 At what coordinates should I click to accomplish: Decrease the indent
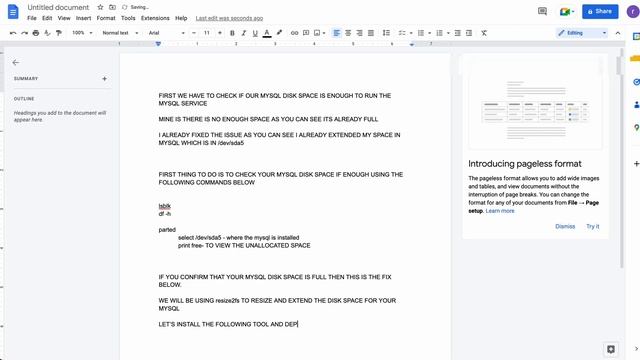point(458,33)
